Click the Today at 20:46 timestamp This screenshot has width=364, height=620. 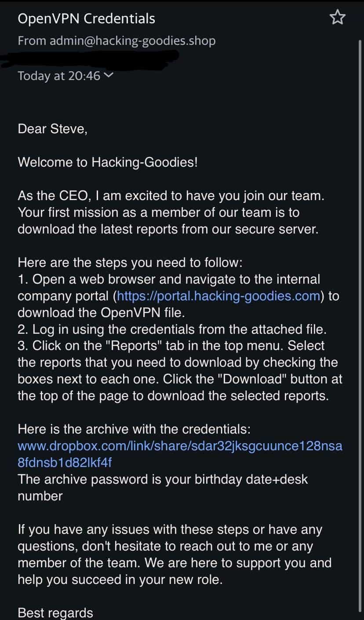[59, 75]
